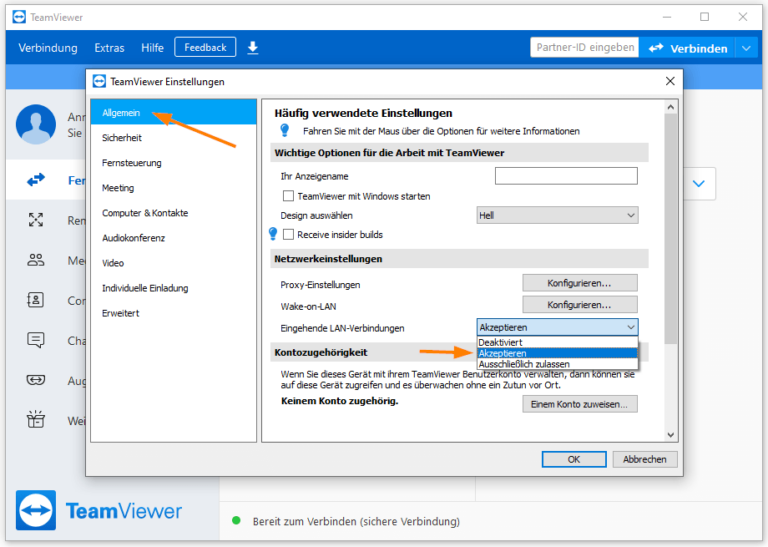Enable TeamViewer mit Windows starten checkbox
Screen dimensions: 768x547
click(x=288, y=196)
